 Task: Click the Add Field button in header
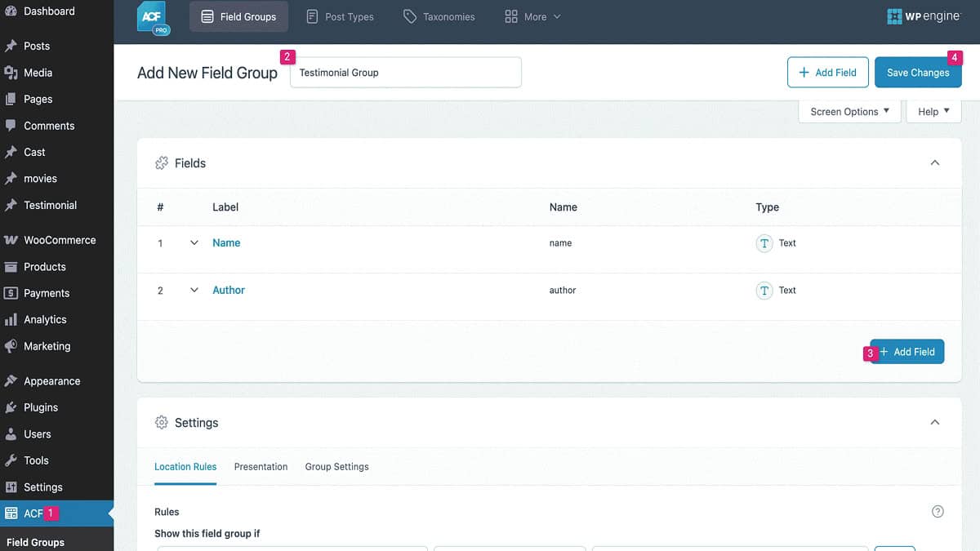[826, 73]
